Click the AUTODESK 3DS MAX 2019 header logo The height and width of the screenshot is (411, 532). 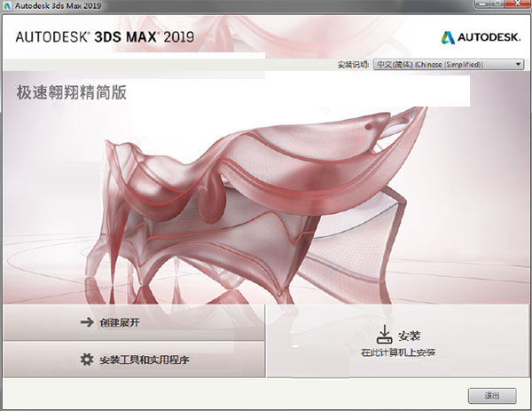pyautogui.click(x=105, y=36)
